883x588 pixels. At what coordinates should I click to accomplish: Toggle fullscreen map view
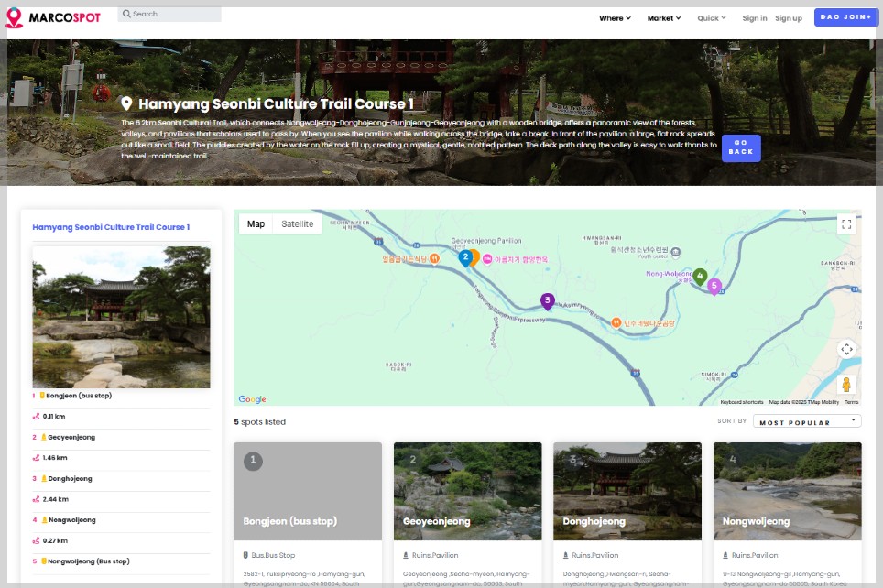coord(846,224)
